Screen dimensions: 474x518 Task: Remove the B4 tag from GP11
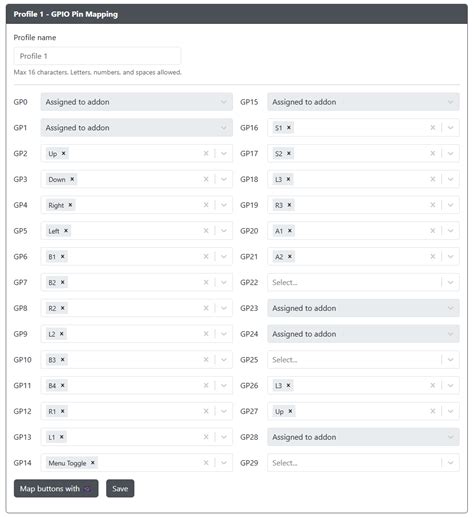(62, 385)
